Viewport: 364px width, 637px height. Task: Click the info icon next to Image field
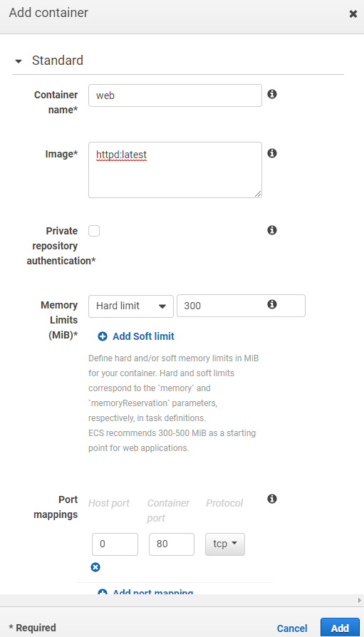point(272,153)
